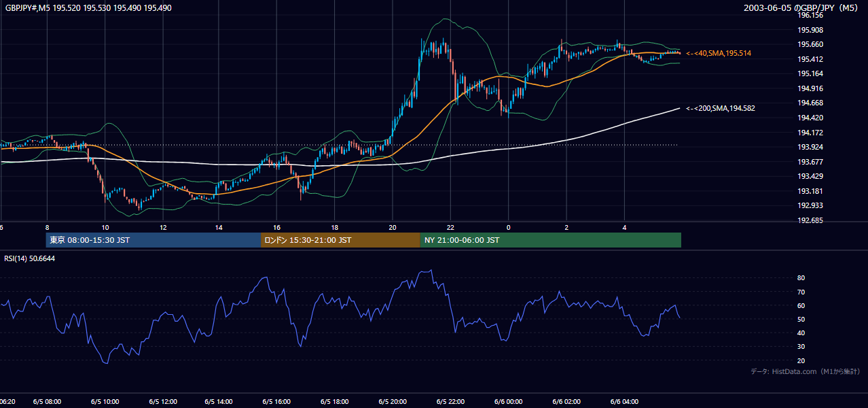Click the RSI 80 level label
868x408 pixels.
[x=801, y=278]
